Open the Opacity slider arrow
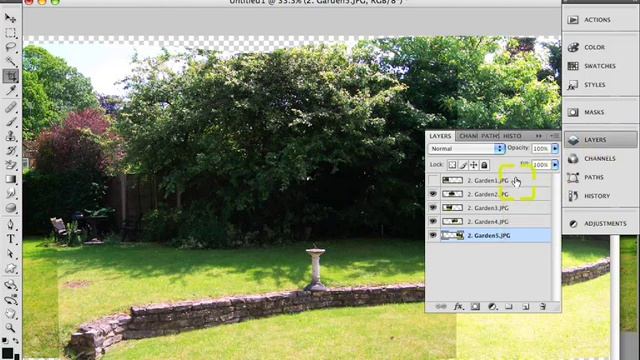Screen dimensions: 640x360 [x=555, y=149]
